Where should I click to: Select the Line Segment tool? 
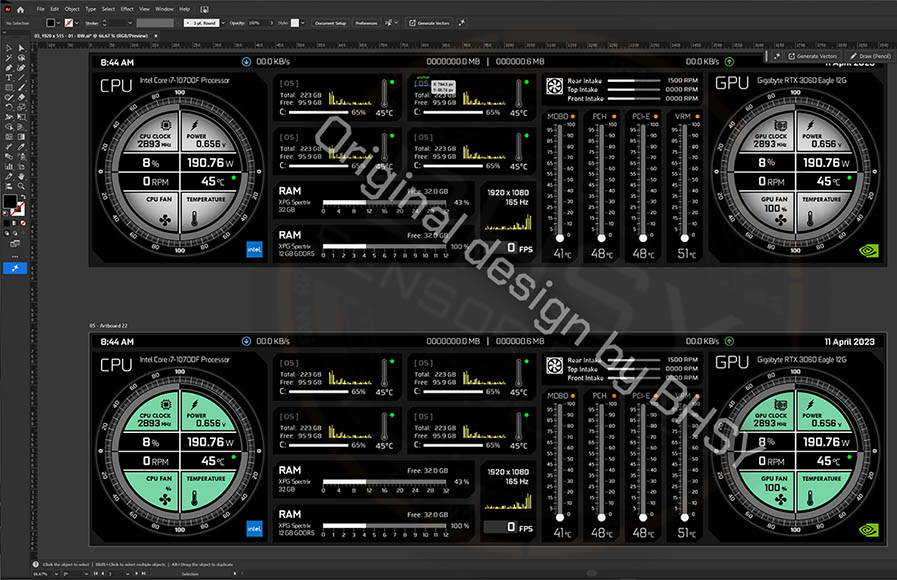[x=21, y=77]
